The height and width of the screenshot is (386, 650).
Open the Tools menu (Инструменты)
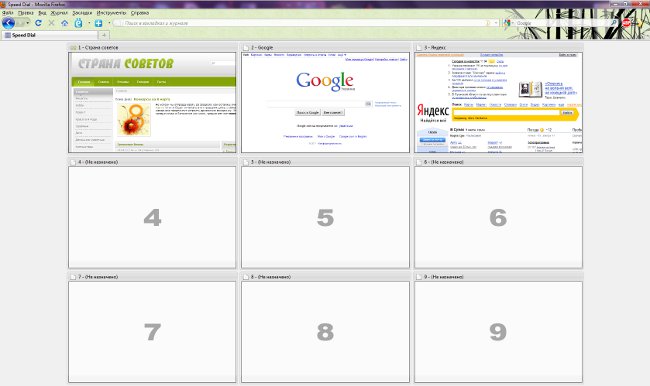111,13
